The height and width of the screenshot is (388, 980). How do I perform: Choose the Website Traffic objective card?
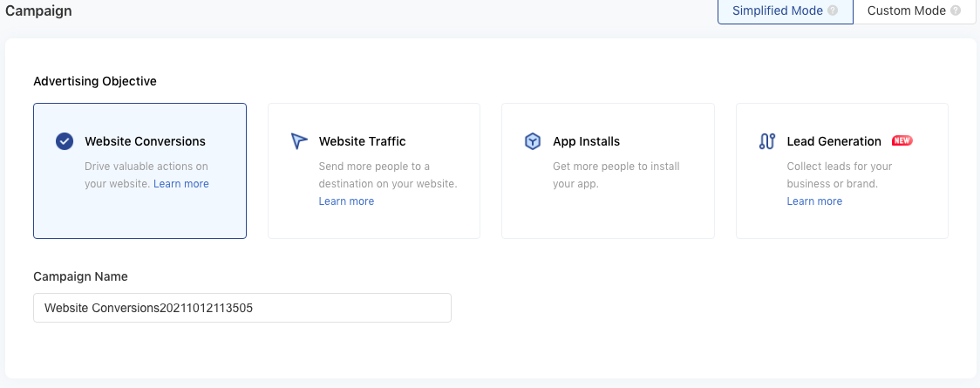[374, 171]
